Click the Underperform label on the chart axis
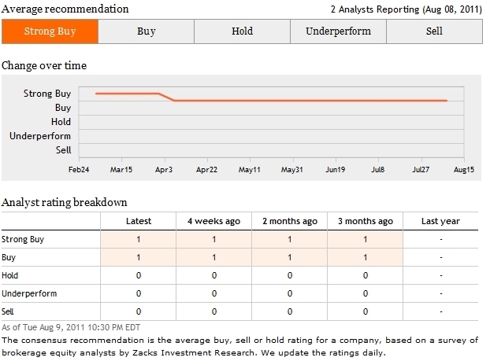The height and width of the screenshot is (361, 490). pos(40,136)
